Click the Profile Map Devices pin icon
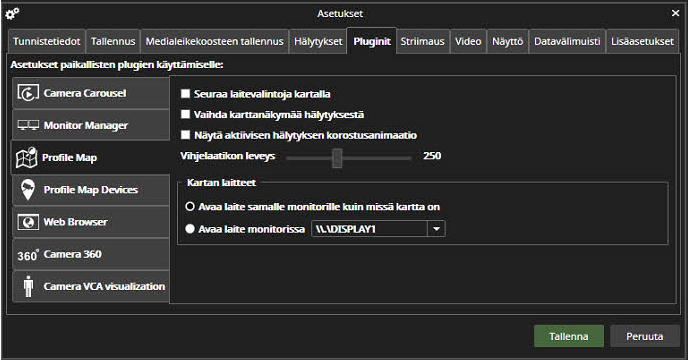689x361 pixels. pyautogui.click(x=28, y=190)
